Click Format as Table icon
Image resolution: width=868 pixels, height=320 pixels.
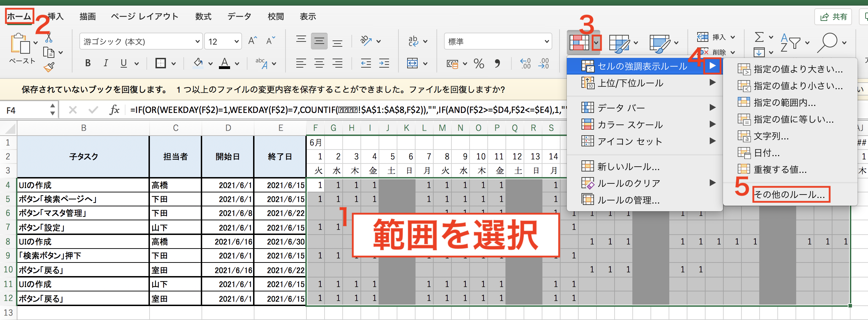619,43
